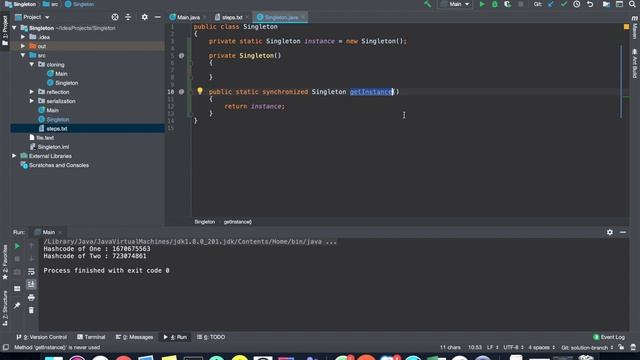Screen dimensions: 640x360
Task: Expand the .idea folder
Action: pos(23,37)
